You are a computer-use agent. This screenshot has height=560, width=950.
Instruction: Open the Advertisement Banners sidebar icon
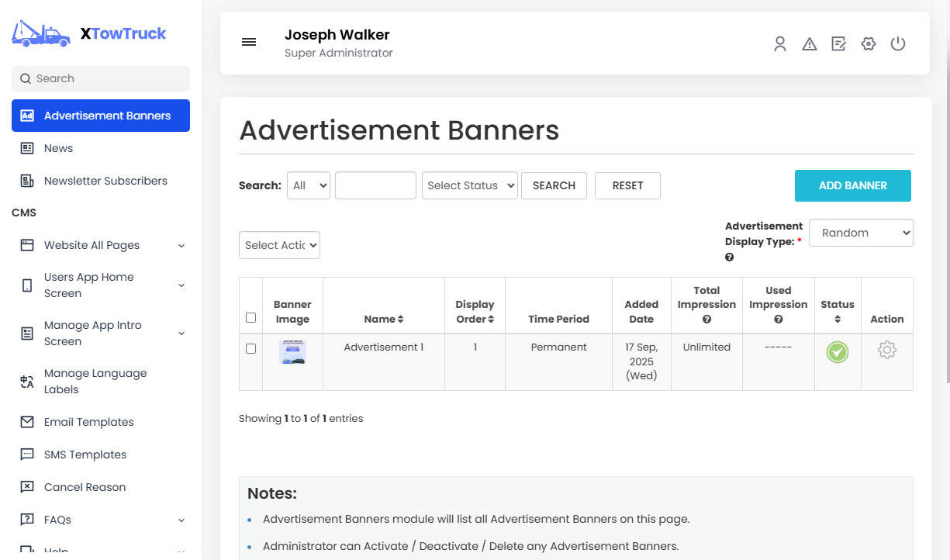click(26, 115)
